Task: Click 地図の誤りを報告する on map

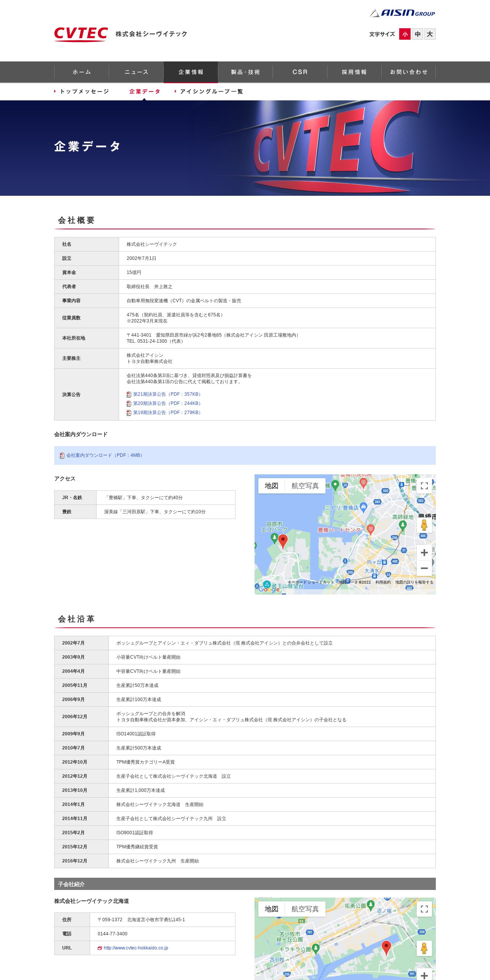Action: (x=414, y=582)
